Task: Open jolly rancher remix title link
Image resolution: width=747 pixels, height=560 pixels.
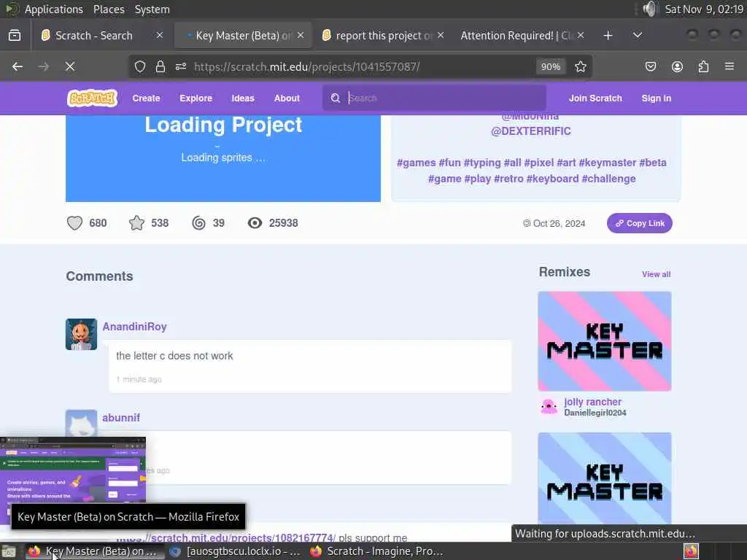Action: pos(592,402)
